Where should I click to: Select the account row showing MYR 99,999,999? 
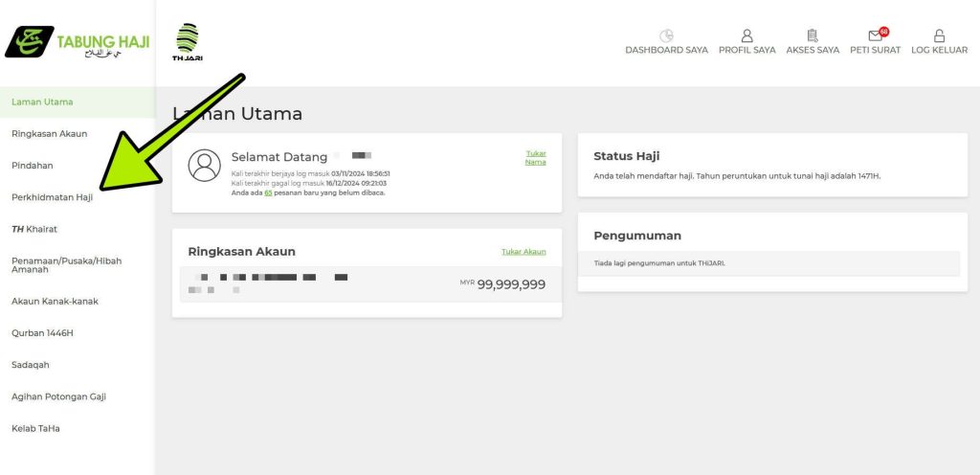click(x=367, y=283)
